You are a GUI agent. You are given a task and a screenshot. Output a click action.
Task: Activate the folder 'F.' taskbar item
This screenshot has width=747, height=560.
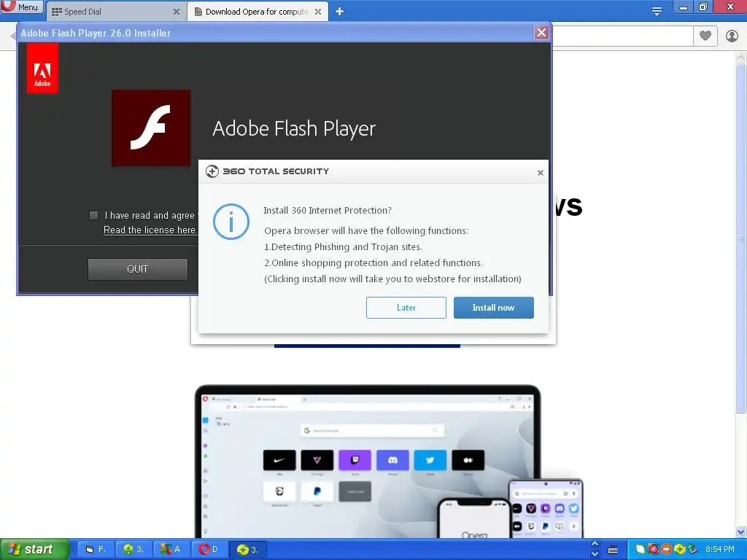(96, 549)
